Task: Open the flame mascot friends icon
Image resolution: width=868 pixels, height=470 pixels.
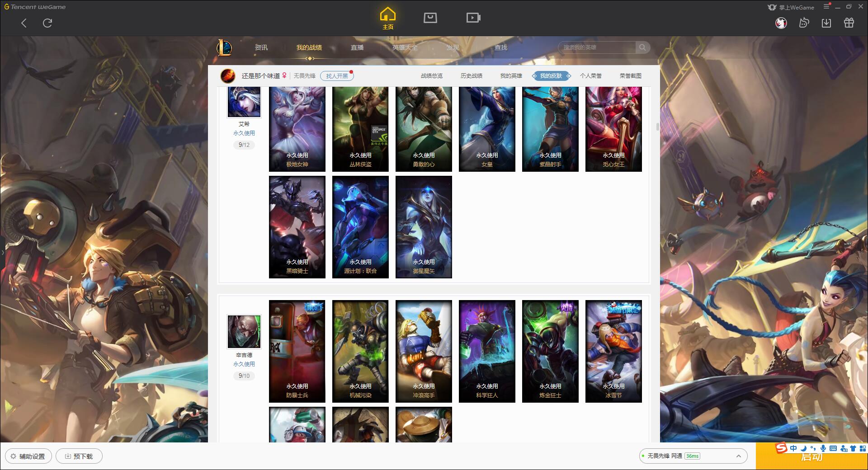Action: click(804, 23)
